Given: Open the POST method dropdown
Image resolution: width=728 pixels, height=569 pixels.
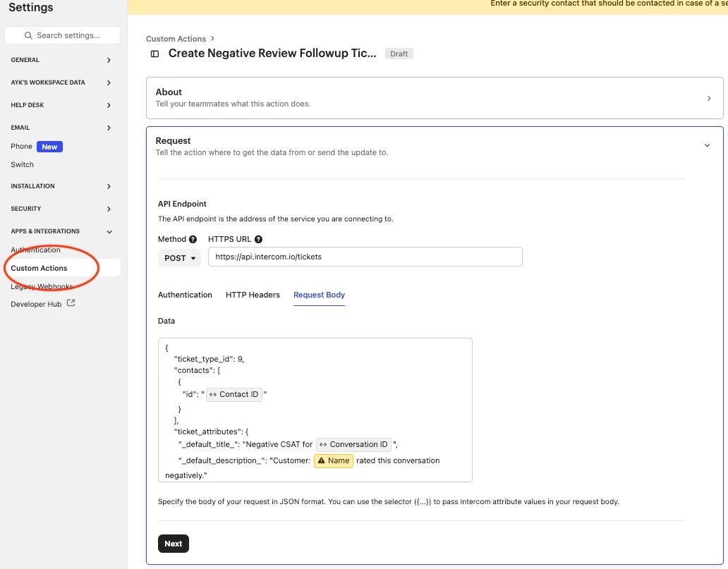Looking at the screenshot, I should (x=179, y=258).
